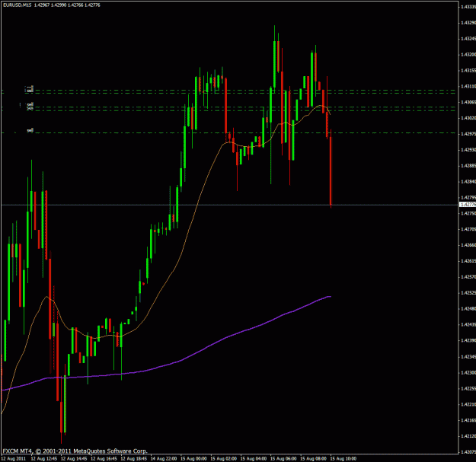Screen dimensions: 476x462
Task: Click the 1.42570 price scale label
Action: [x=468, y=277]
